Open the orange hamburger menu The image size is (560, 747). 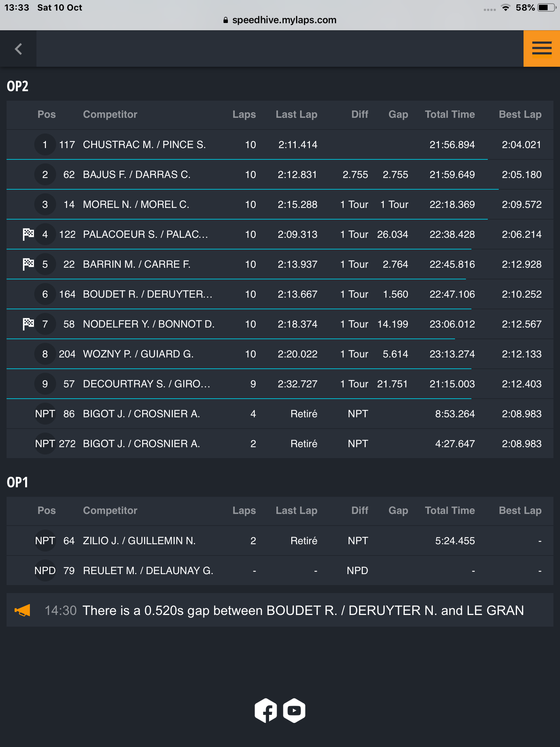[542, 49]
